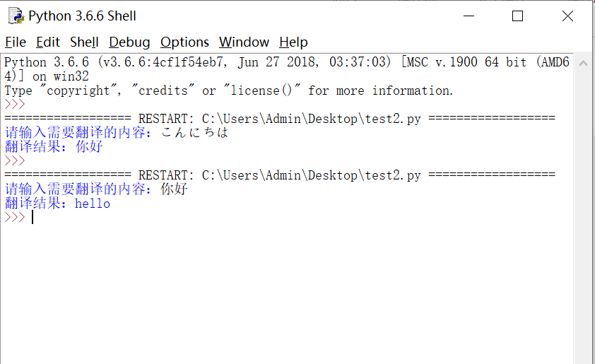Image resolution: width=595 pixels, height=364 pixels.
Task: Close the Python 3.6.6 Shell window
Action: click(x=567, y=16)
